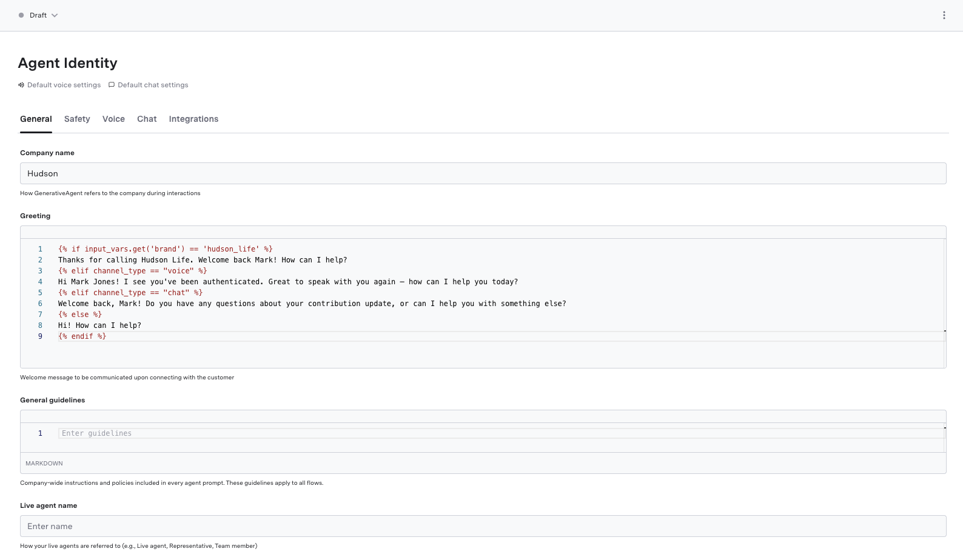Switch to the General tab
Image resolution: width=963 pixels, height=560 pixels.
coord(36,119)
